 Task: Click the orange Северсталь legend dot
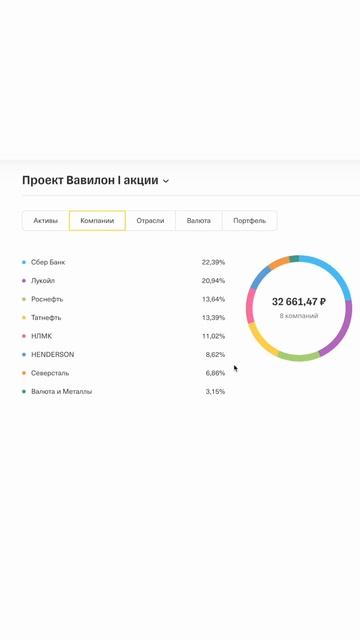(x=24, y=373)
